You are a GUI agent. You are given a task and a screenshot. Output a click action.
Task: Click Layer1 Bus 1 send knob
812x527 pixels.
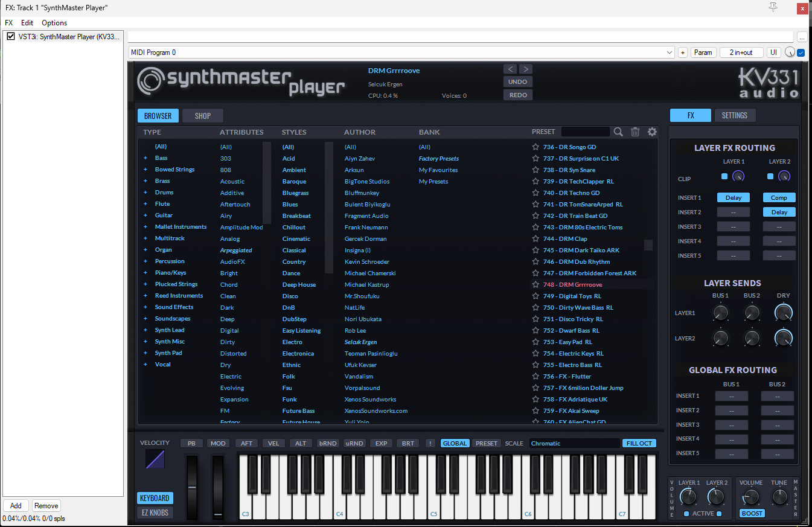(x=720, y=313)
